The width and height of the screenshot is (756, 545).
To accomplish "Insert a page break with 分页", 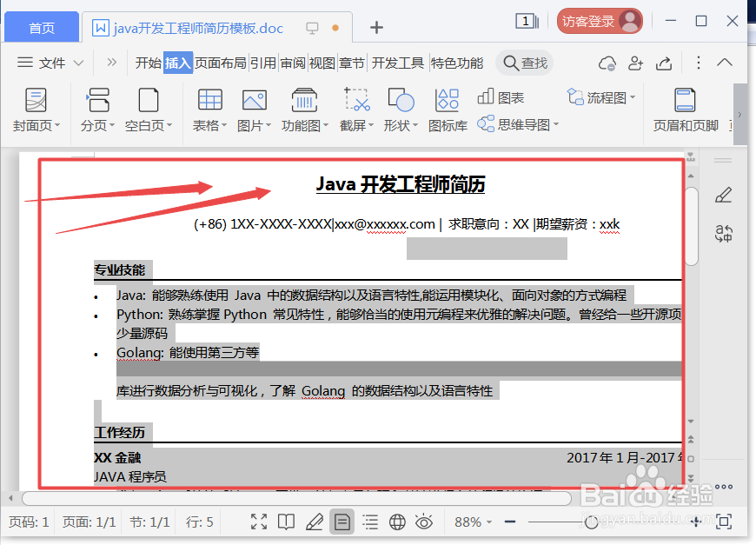I will [x=97, y=110].
